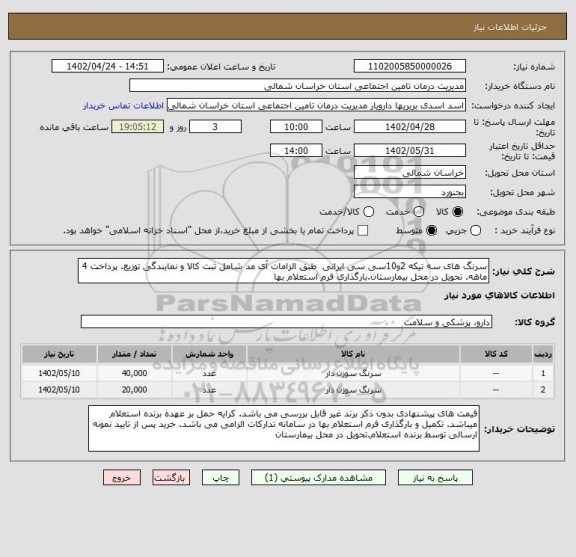Viewport: 576px width, 557px height.
Task: Click the نام کالا column header
Action: tap(353, 354)
